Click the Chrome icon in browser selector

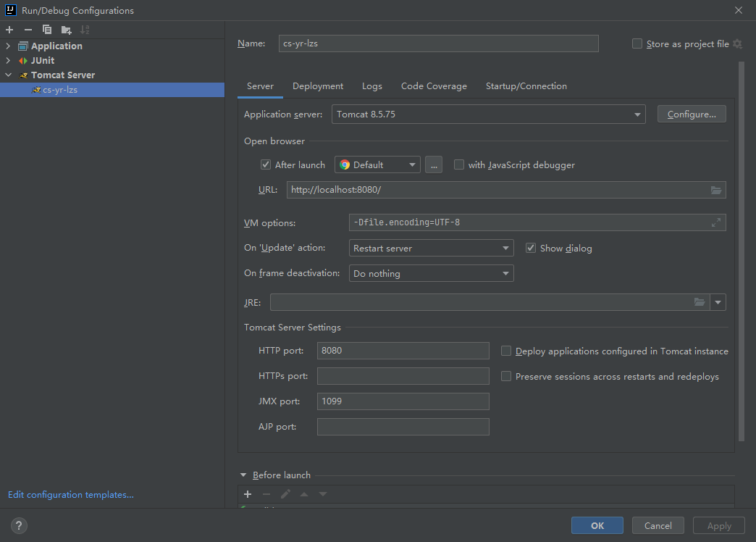[x=344, y=165]
